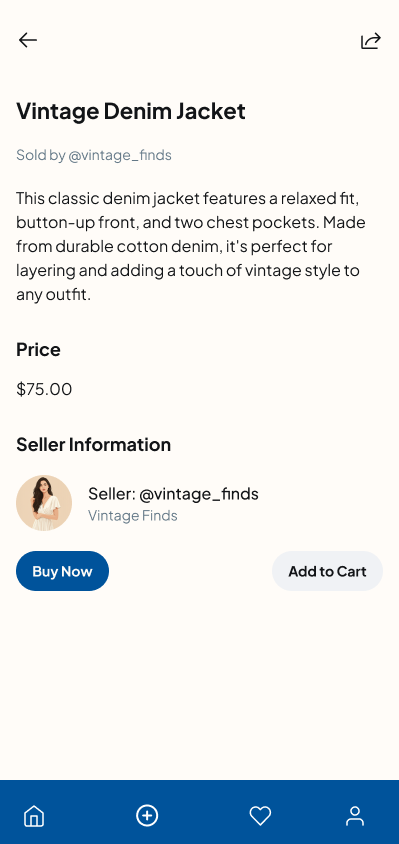Open the seller's avatar picture
The width and height of the screenshot is (399, 844).
pos(44,503)
